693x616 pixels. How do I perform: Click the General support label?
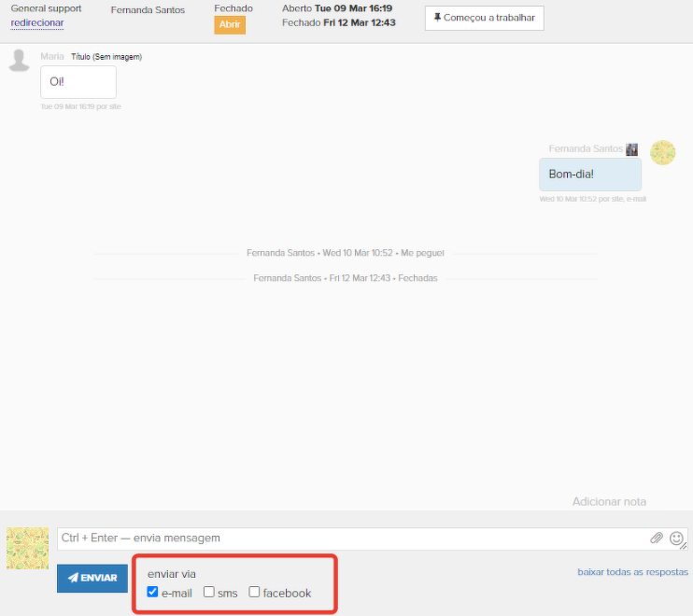46,8
